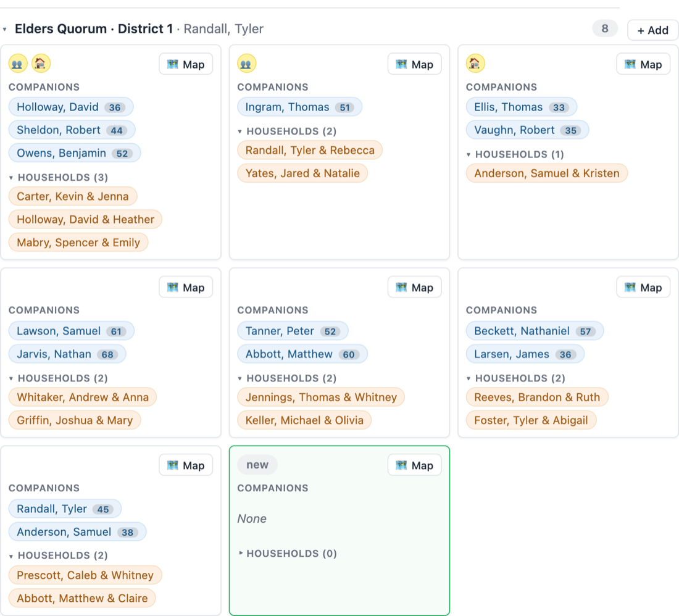Select companion chip Tanner, Peter 52

coord(293,331)
